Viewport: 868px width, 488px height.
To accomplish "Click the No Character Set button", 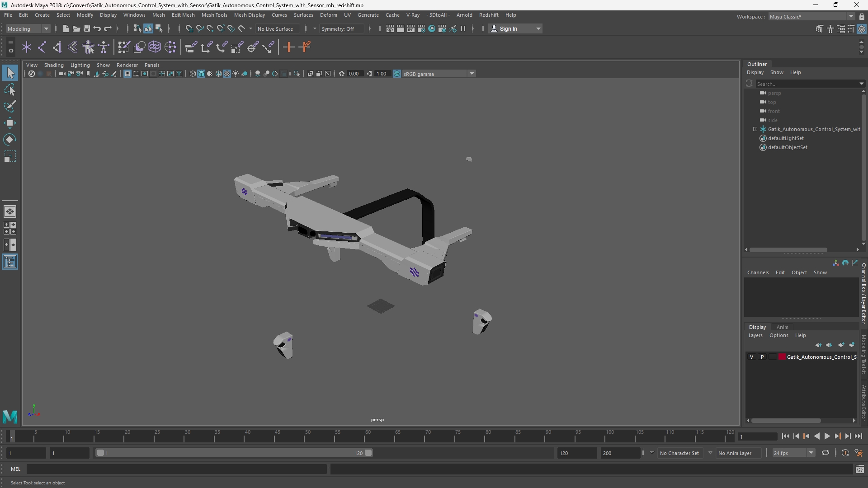I will 679,453.
